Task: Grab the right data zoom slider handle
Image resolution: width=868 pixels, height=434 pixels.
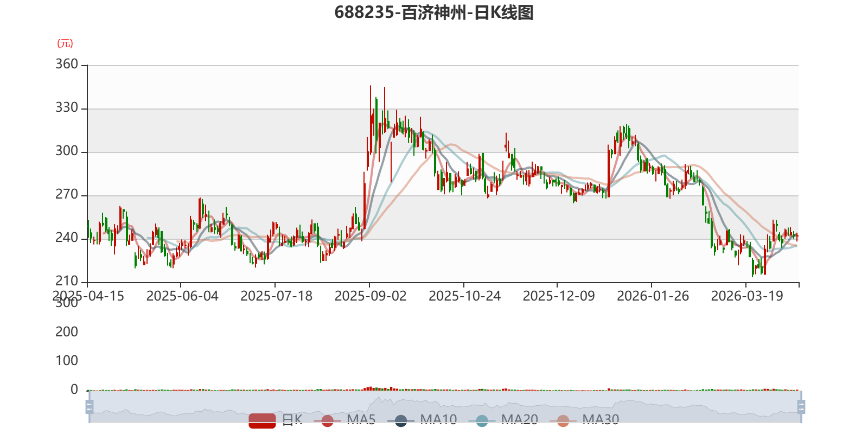Action: 801,407
